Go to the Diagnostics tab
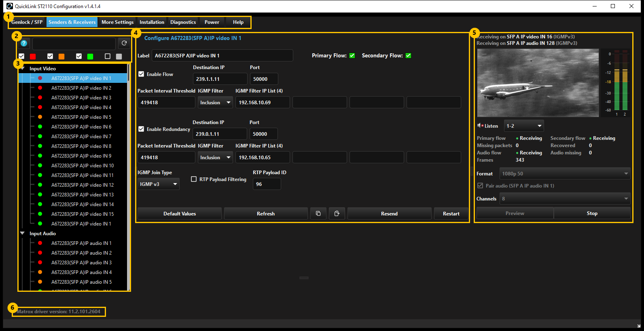The width and height of the screenshot is (644, 331). 183,22
